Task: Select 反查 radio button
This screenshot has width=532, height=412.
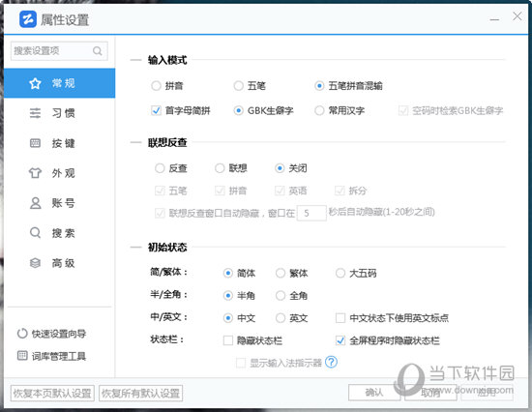Action: (x=160, y=168)
